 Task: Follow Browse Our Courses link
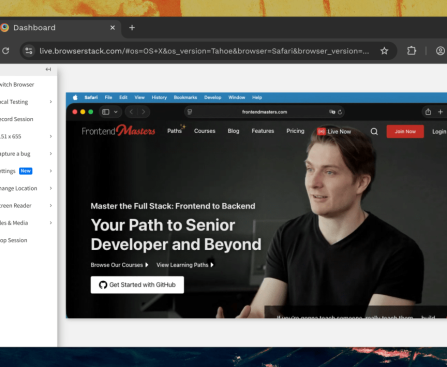tap(119, 265)
